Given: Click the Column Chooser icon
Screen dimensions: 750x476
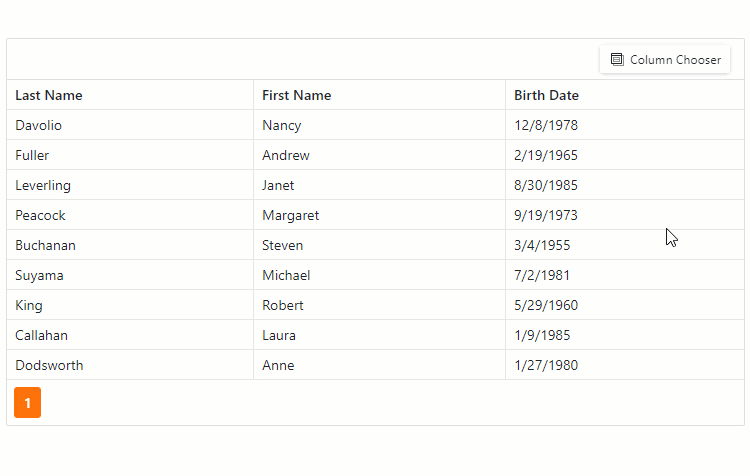Looking at the screenshot, I should tap(617, 60).
